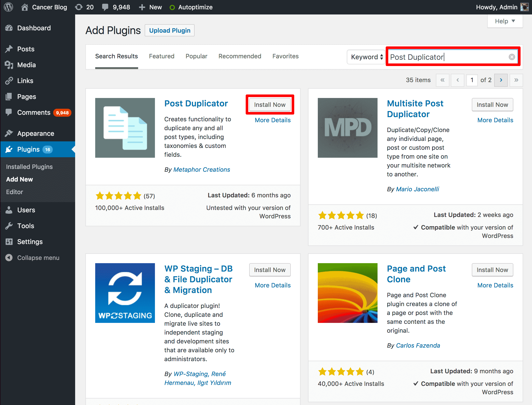Click the Page and Post Clone thumbnail

tap(347, 293)
